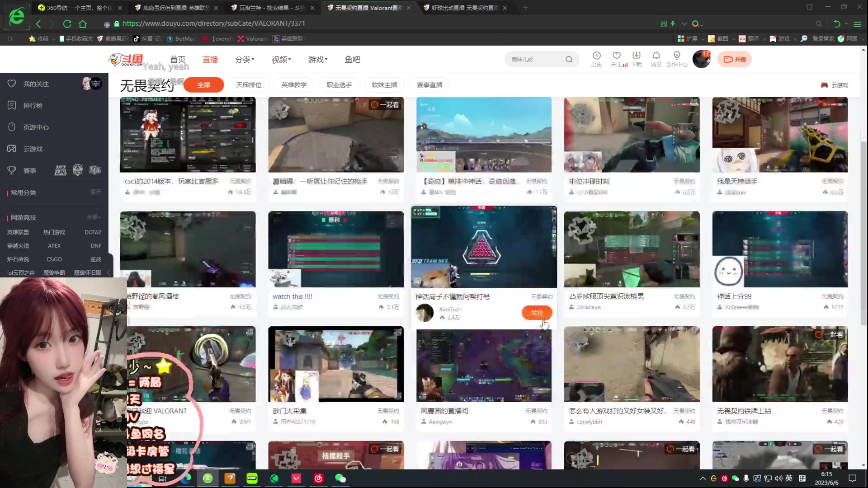Open 排行榜 ranking in sidebar
Screen dimensions: 868x488
(33, 106)
